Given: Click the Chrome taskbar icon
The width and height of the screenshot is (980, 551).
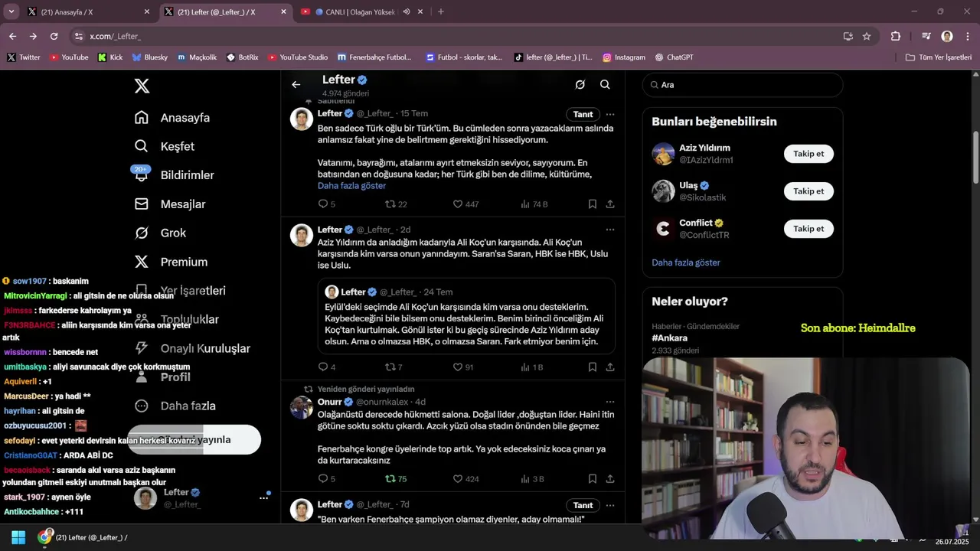Looking at the screenshot, I should tap(45, 537).
